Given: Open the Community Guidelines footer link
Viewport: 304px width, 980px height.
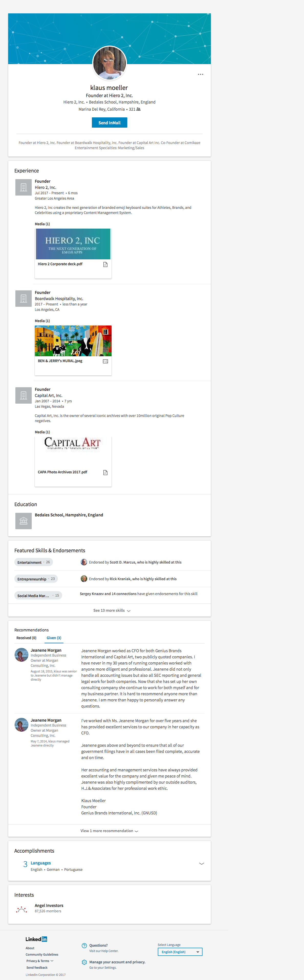Looking at the screenshot, I should (x=42, y=954).
